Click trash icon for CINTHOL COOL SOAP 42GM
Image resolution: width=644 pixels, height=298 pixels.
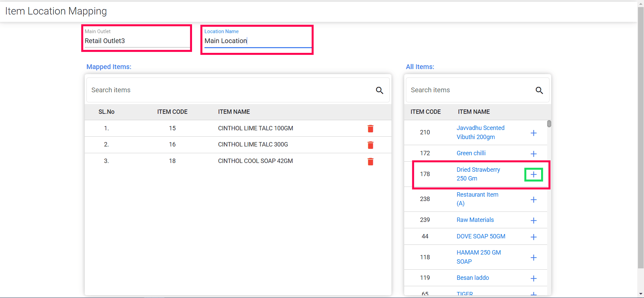tap(370, 162)
